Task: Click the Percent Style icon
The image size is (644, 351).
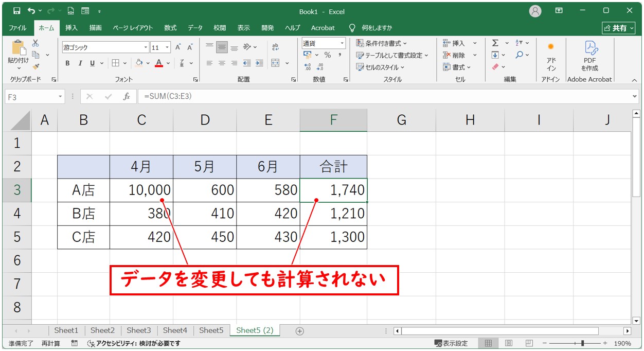Action: click(x=327, y=55)
